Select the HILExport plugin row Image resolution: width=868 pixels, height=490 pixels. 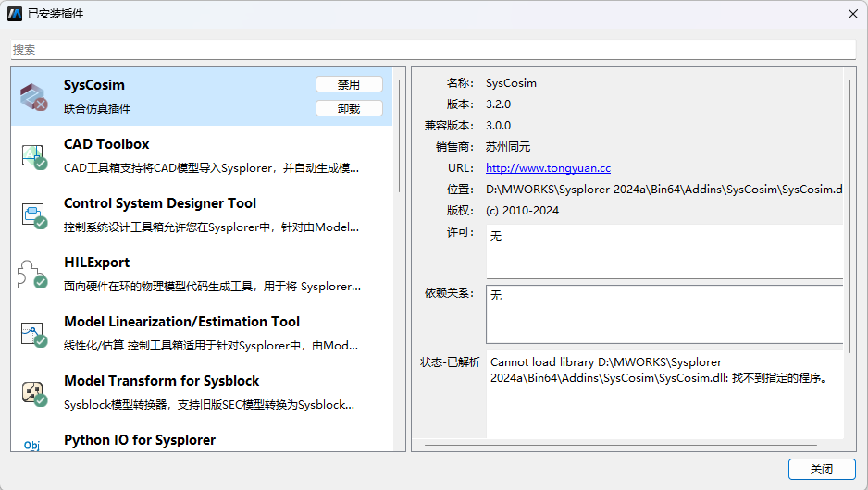click(202, 275)
